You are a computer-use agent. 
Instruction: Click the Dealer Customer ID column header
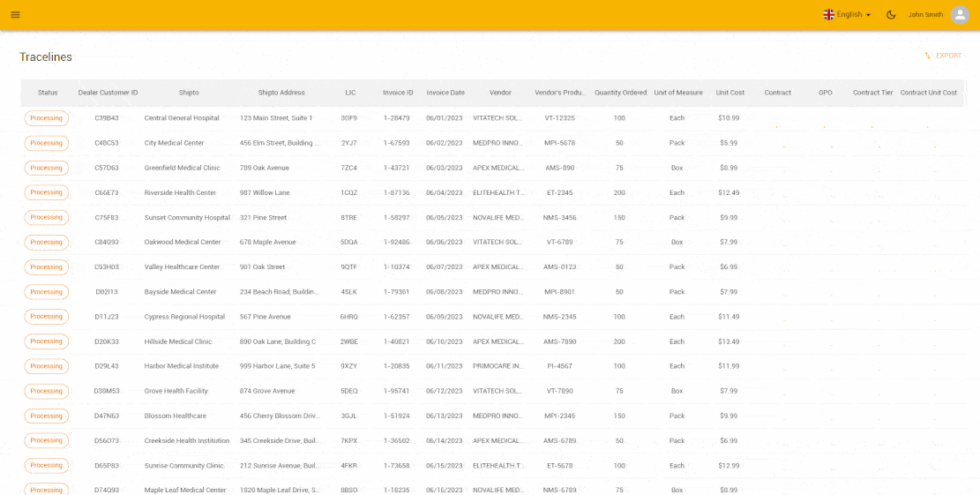point(108,93)
